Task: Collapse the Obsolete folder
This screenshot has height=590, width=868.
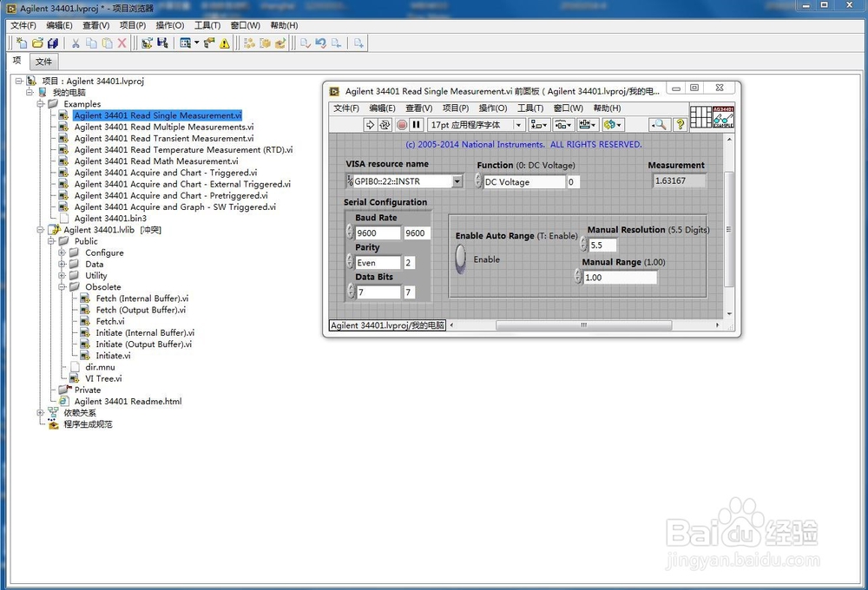Action: click(x=62, y=286)
